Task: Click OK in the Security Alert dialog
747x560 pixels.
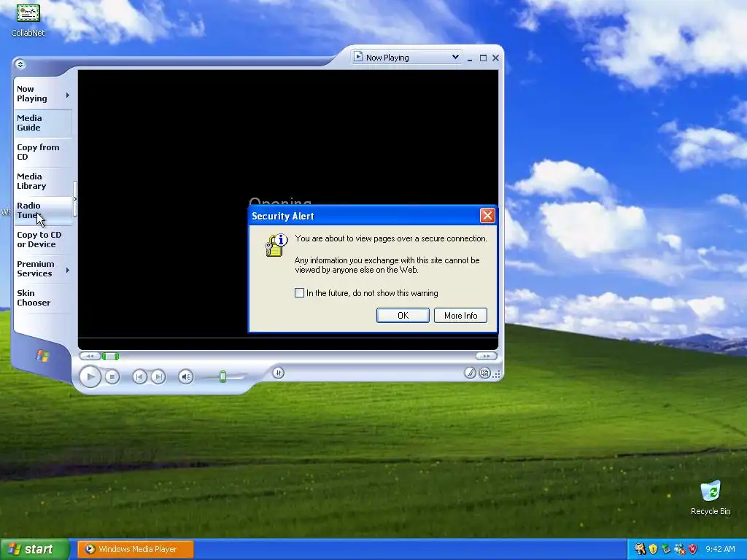Action: pyautogui.click(x=403, y=315)
